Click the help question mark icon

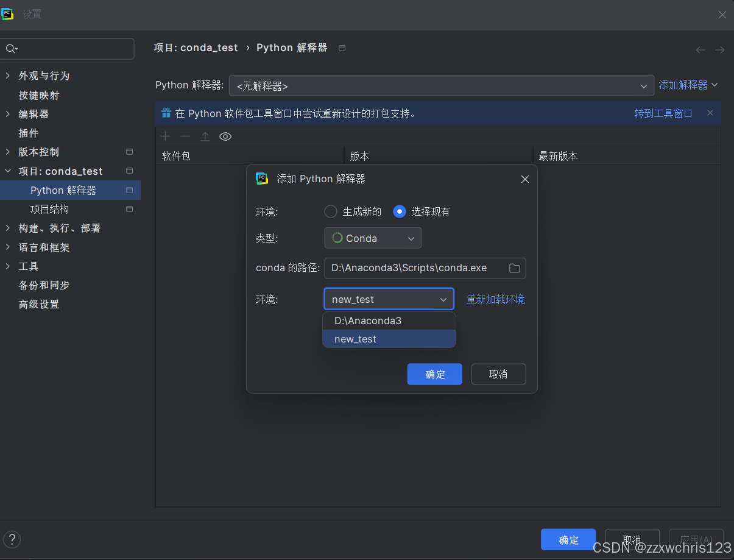click(12, 539)
